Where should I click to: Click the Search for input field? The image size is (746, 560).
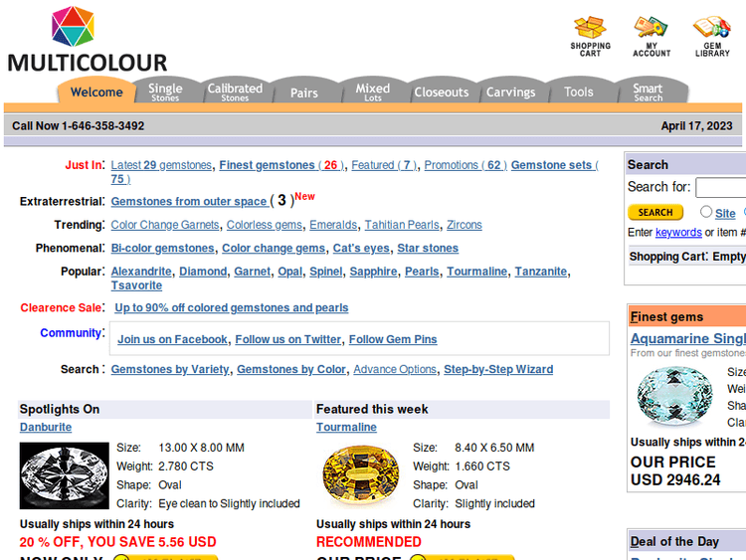click(x=720, y=187)
